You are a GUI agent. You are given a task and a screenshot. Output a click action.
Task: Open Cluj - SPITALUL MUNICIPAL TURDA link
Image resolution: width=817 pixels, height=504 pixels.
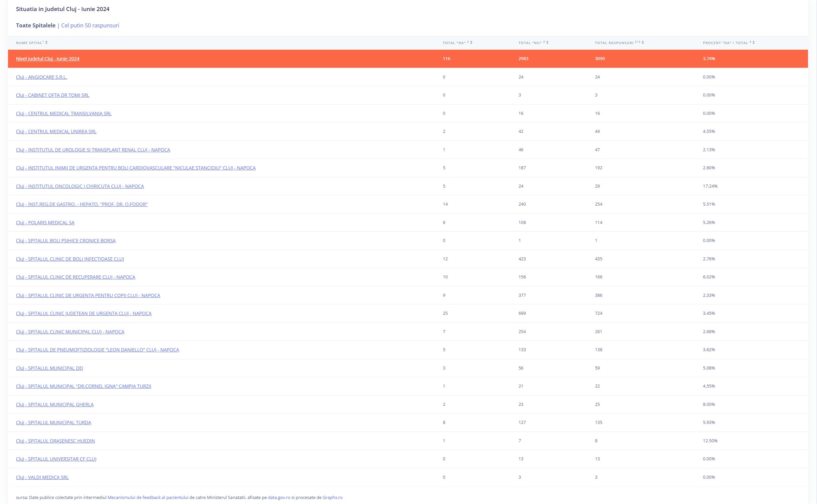point(53,423)
